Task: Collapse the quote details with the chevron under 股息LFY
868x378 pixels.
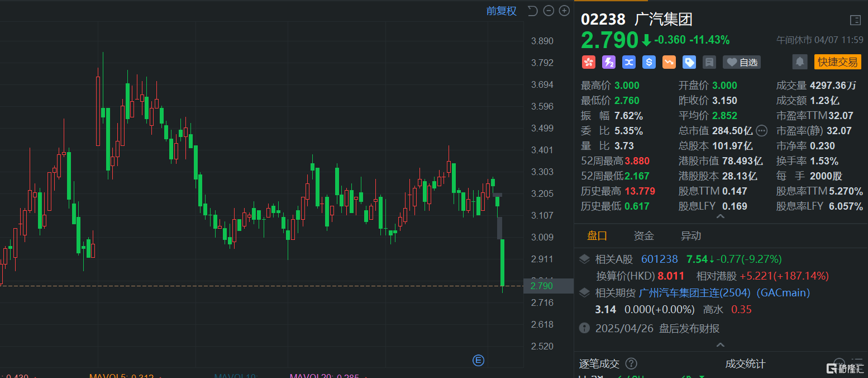Action: point(721,216)
